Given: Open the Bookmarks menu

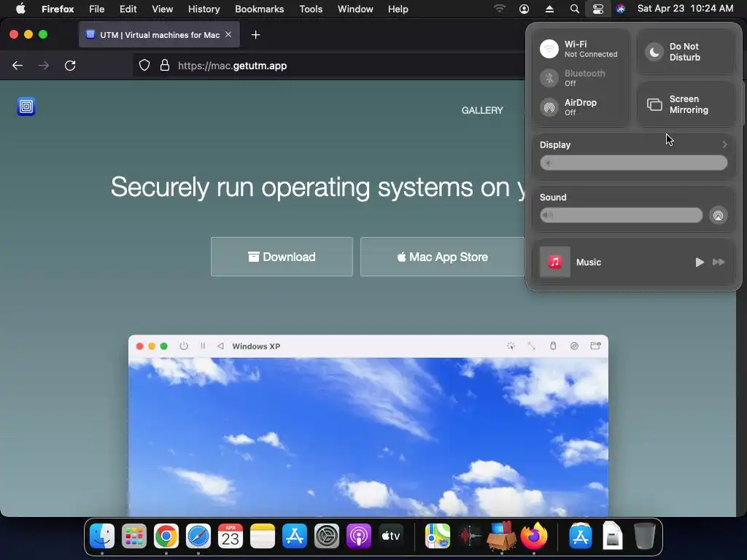Looking at the screenshot, I should tap(259, 9).
